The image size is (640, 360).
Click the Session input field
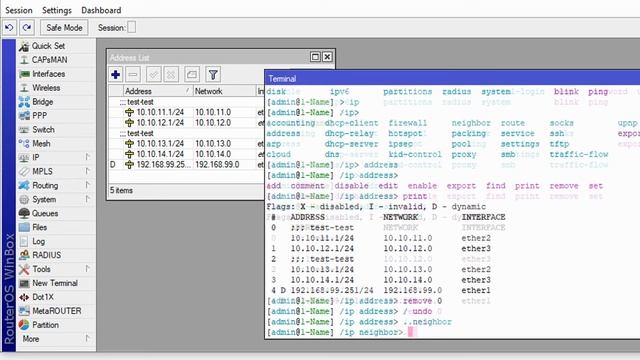click(x=131, y=28)
